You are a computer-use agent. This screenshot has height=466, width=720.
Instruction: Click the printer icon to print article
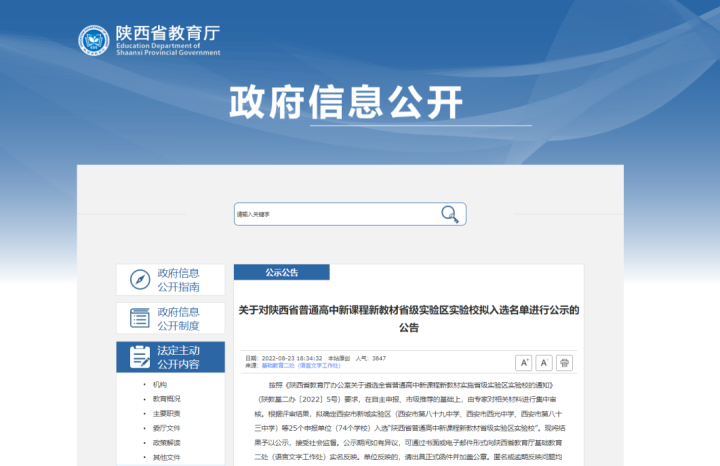click(565, 363)
